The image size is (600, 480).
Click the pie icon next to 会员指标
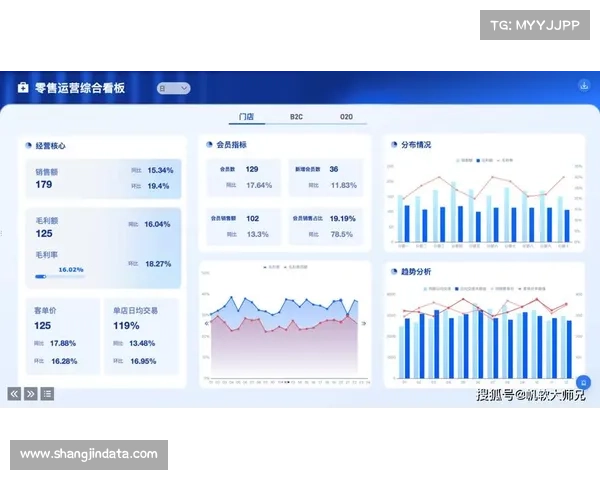(209, 144)
